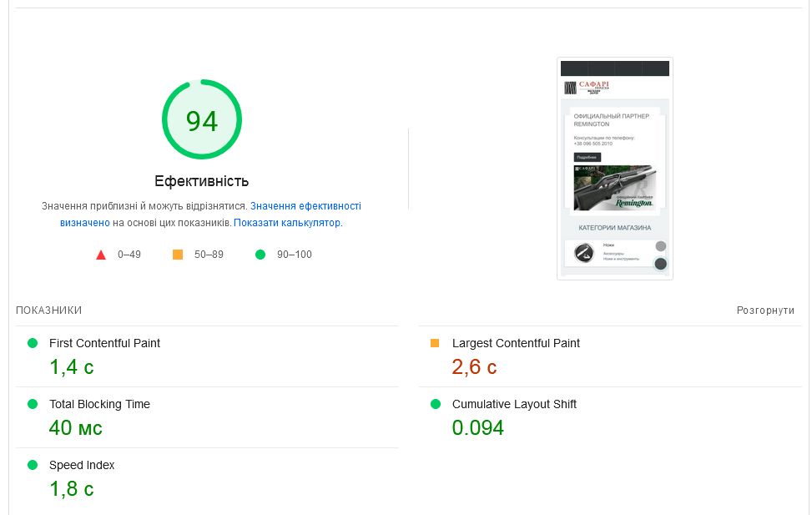Open the mobile page screenshot thumbnail
Screen dimensions: 812x515
[615, 168]
